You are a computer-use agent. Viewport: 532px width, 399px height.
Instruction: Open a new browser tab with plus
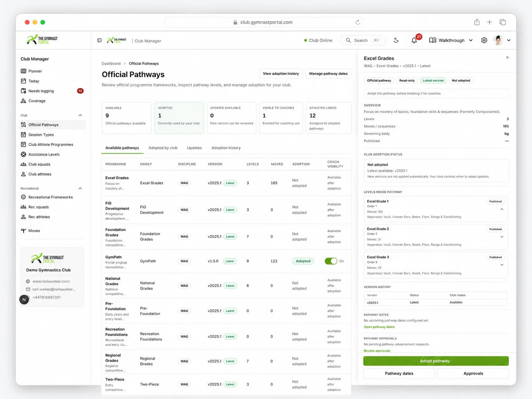pyautogui.click(x=489, y=22)
